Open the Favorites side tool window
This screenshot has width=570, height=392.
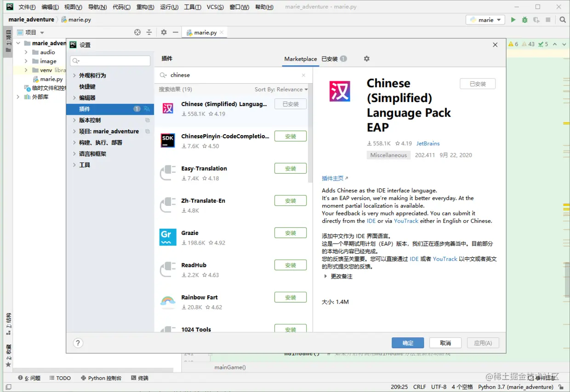(x=8, y=355)
